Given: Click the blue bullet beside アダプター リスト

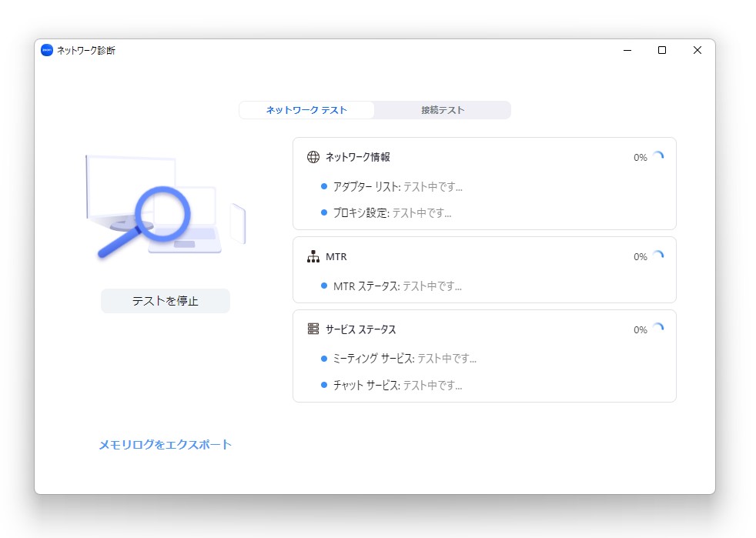Looking at the screenshot, I should pos(324,185).
